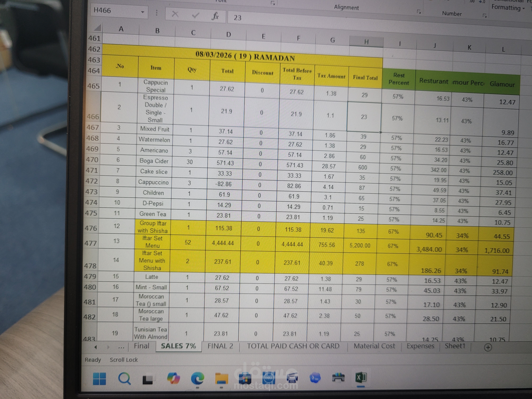Click the Qty cell showing 52

pos(188,242)
